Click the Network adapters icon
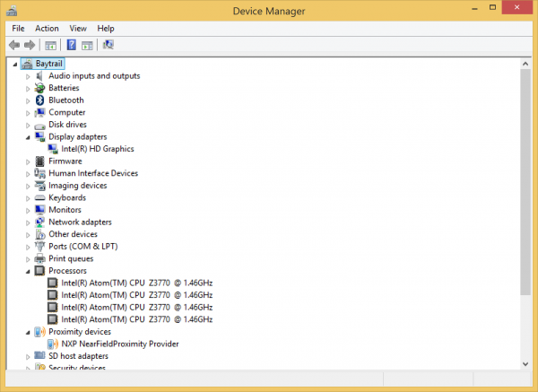 point(39,222)
